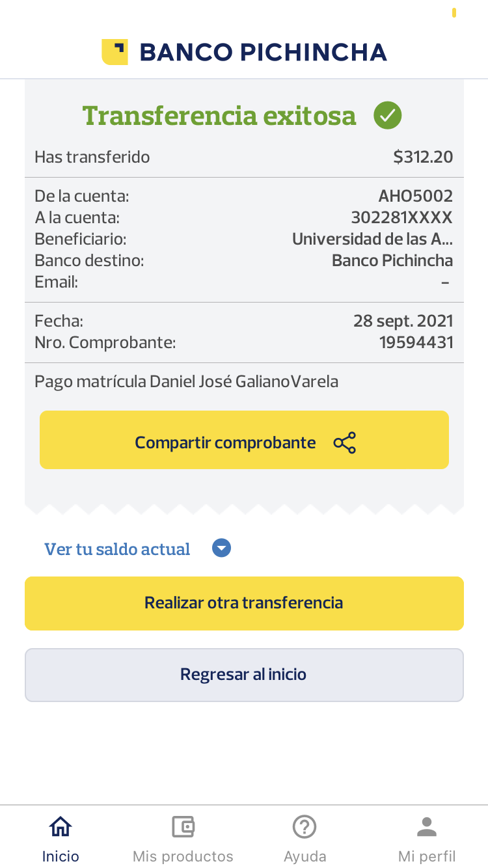
Task: Select the Inicio tab label
Action: pos(61,856)
